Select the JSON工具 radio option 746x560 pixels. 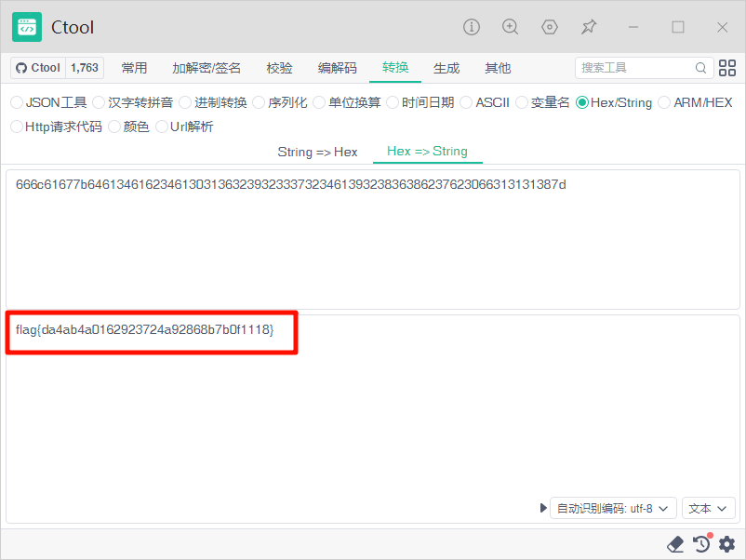tap(17, 102)
